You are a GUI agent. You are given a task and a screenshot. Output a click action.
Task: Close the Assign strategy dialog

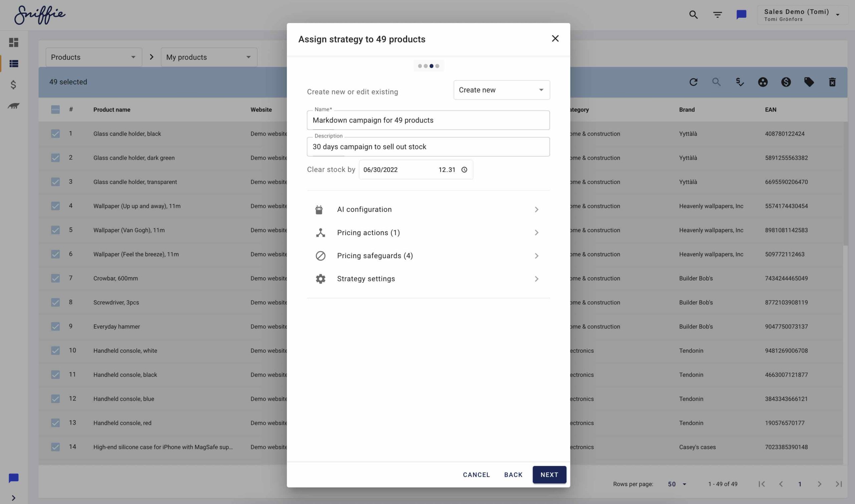[555, 38]
